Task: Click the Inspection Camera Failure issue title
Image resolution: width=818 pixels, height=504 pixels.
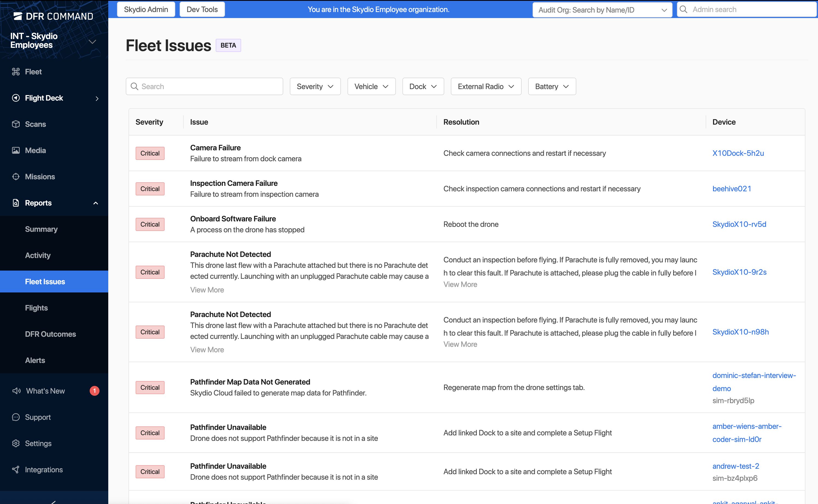Action: 234,183
